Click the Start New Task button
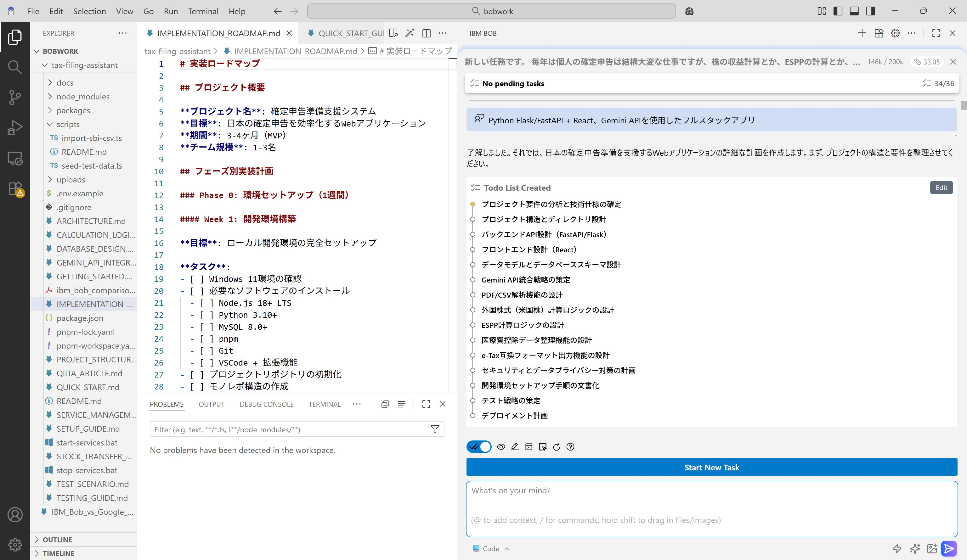Image resolution: width=967 pixels, height=560 pixels. [x=712, y=467]
